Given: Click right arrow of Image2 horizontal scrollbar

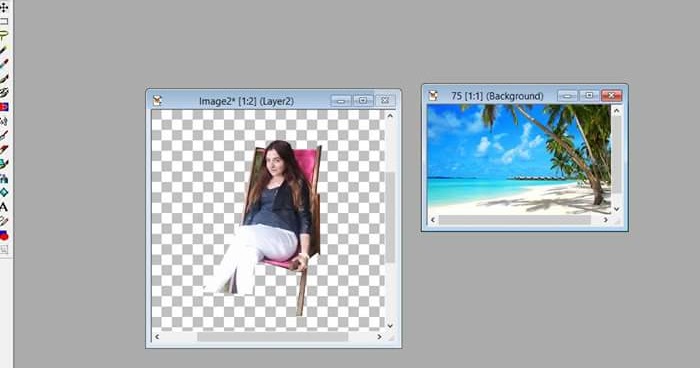Looking at the screenshot, I should point(379,337).
